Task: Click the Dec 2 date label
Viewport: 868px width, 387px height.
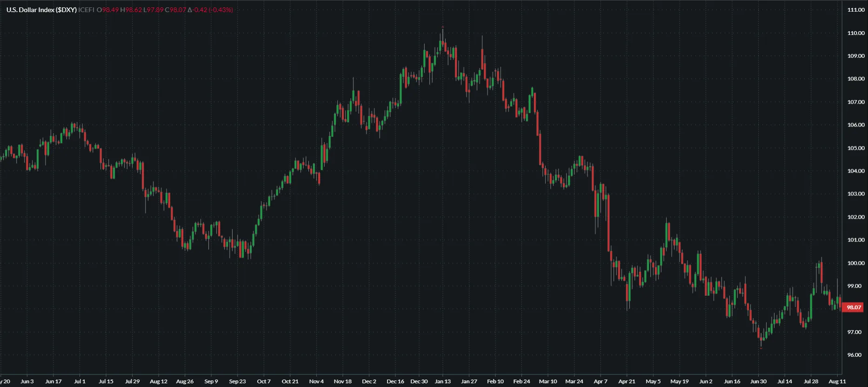Action: [369, 381]
